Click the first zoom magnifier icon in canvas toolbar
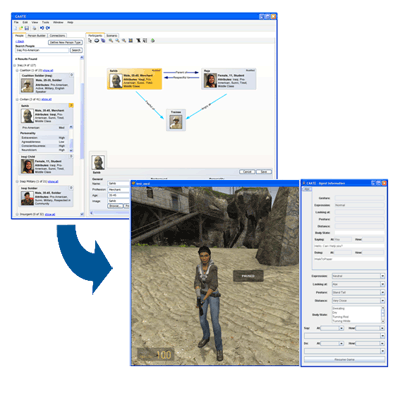 pos(111,40)
